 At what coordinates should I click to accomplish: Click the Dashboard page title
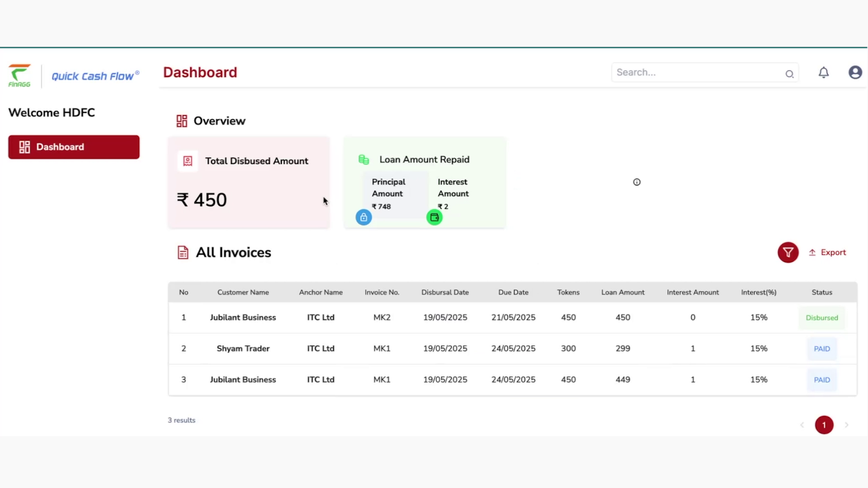(x=200, y=72)
